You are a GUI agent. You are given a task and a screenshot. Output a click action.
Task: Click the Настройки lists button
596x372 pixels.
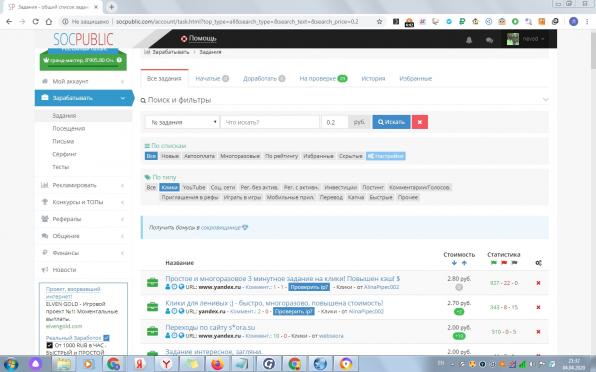[x=386, y=156]
